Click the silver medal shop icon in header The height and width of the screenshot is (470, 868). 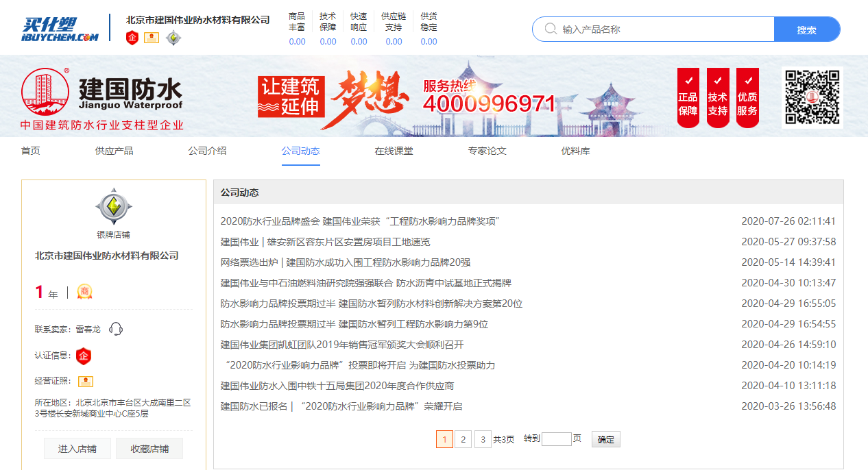173,38
